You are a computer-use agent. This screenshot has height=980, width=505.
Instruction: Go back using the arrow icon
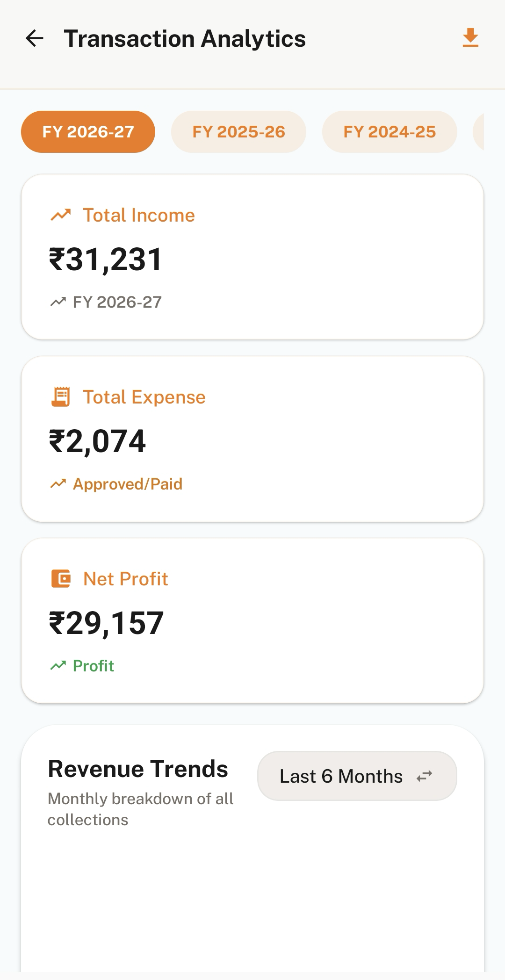click(34, 38)
